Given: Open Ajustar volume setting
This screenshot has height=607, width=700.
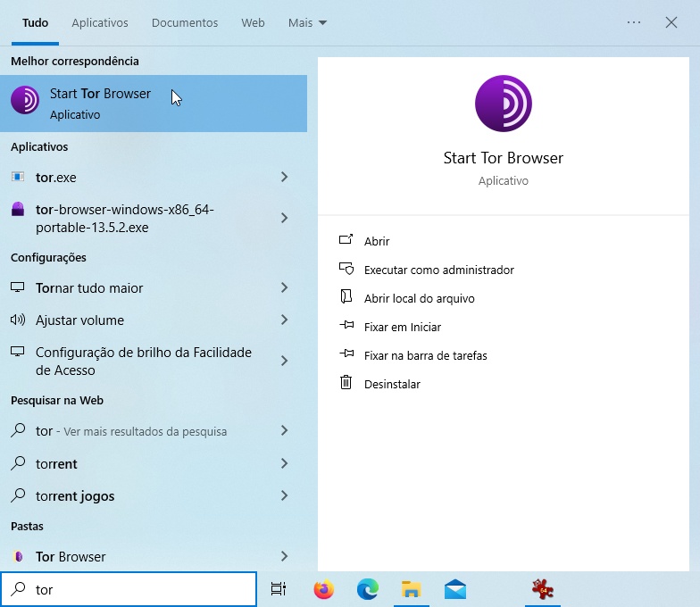Looking at the screenshot, I should pos(154,320).
